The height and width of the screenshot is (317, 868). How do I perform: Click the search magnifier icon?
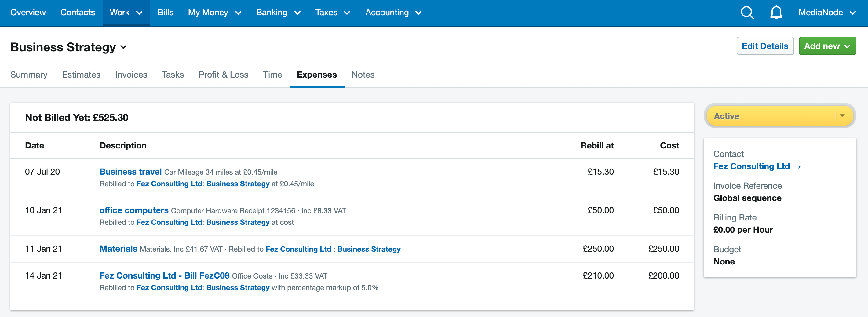747,13
